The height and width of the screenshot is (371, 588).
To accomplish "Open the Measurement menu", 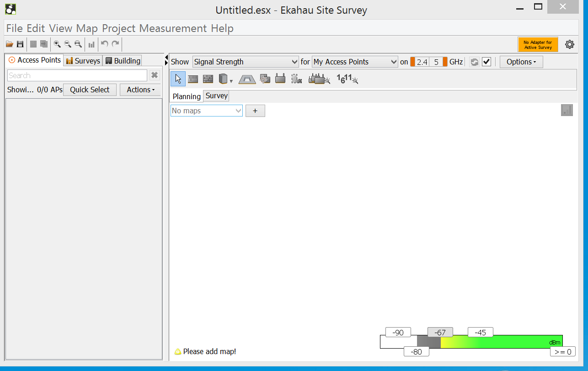I will point(173,28).
